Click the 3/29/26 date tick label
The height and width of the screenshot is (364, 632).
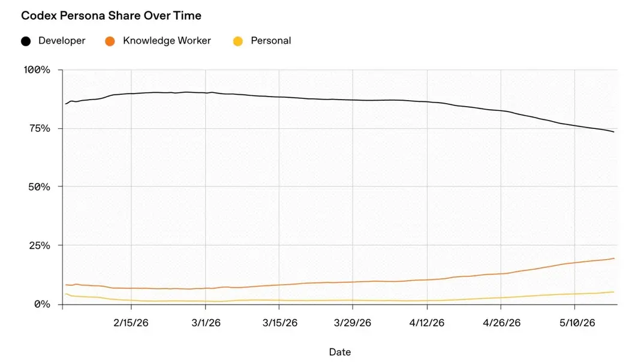(x=353, y=323)
